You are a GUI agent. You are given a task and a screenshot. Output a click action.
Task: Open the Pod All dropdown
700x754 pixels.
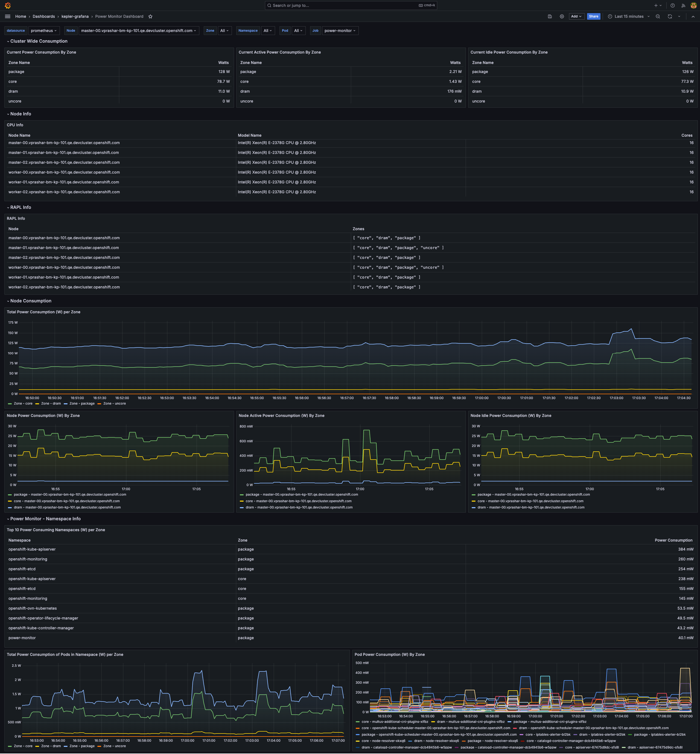coord(299,31)
